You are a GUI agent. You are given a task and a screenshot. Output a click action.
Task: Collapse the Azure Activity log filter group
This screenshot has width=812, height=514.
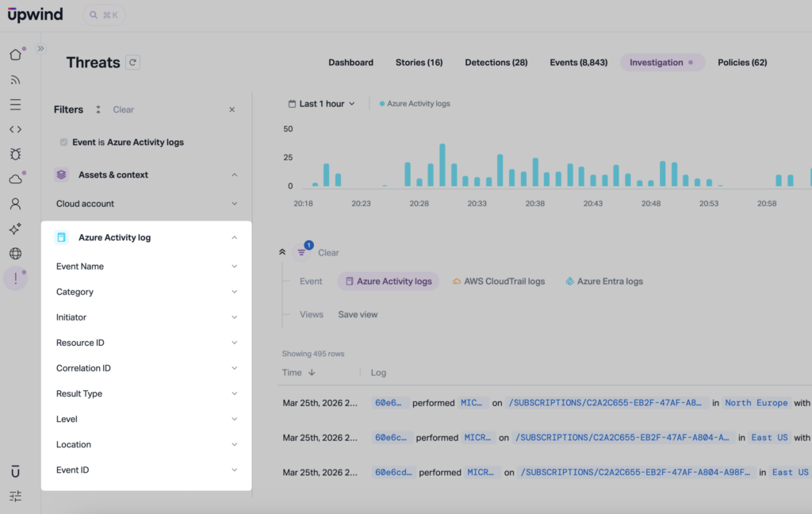(234, 236)
